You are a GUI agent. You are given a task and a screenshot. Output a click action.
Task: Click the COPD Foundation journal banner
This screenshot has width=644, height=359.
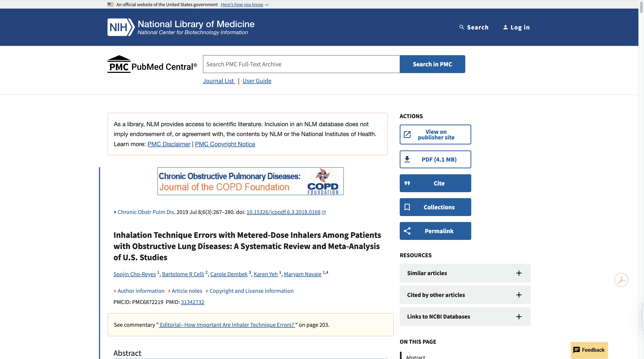coord(250,181)
